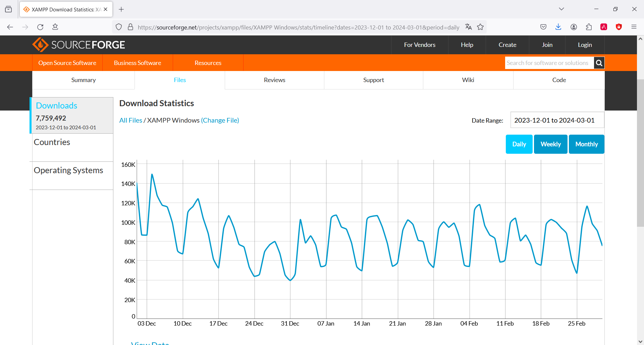
Task: Click the 7,759,492 downloads total
Action: tap(51, 118)
